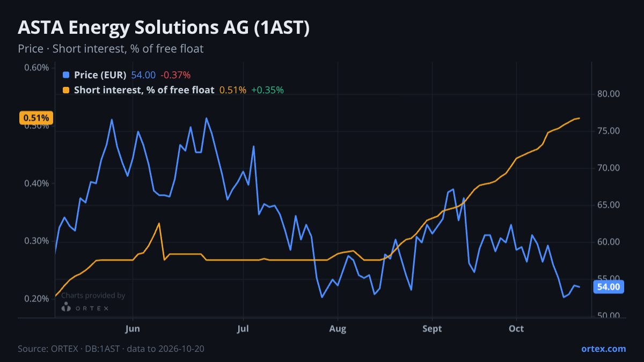Click the 0.51% short interest value in legend
Image resolution: width=644 pixels, height=362 pixels.
tap(233, 90)
